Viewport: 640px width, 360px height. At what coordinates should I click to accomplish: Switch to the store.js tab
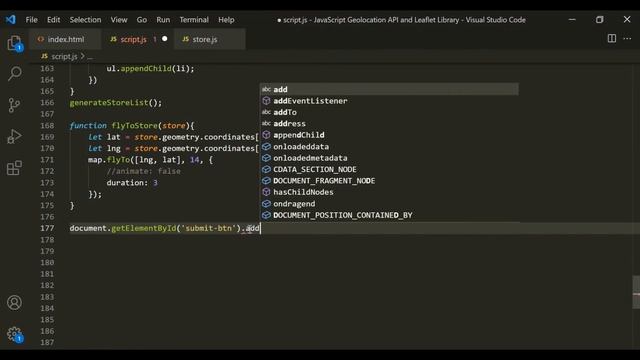pyautogui.click(x=209, y=39)
